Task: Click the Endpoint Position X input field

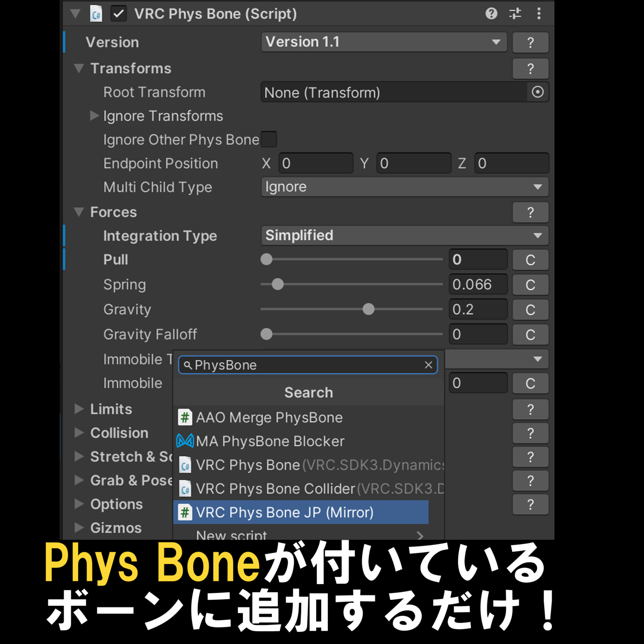Action: tap(316, 163)
